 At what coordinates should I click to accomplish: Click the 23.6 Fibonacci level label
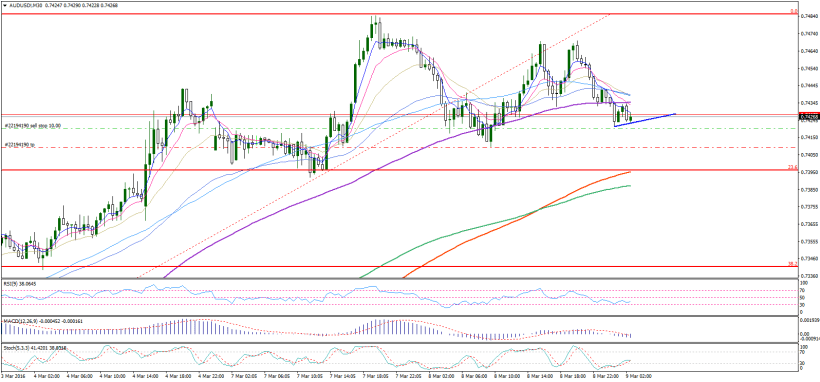tap(792, 167)
